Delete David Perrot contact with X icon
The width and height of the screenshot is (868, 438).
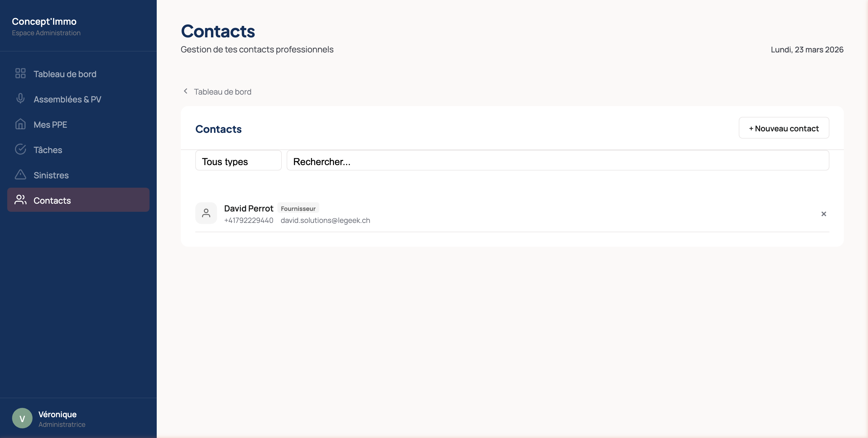point(823,214)
